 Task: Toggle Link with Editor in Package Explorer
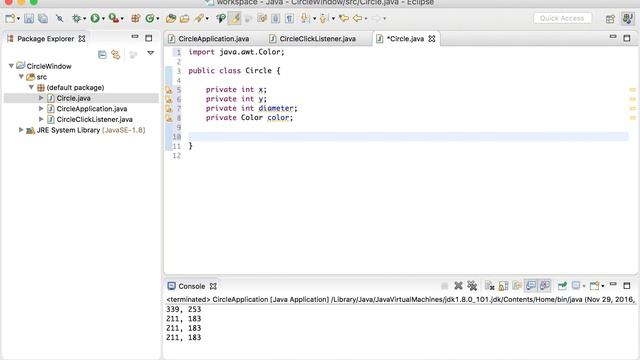(x=116, y=54)
